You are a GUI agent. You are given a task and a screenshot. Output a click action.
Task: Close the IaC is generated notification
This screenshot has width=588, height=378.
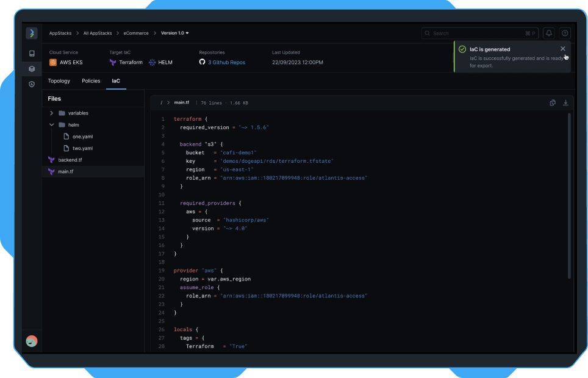point(562,49)
